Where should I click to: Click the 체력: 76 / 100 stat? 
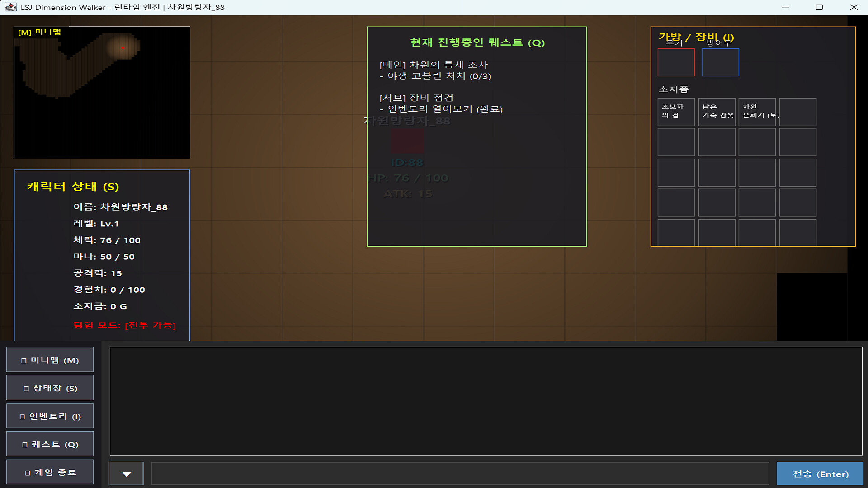pos(107,240)
